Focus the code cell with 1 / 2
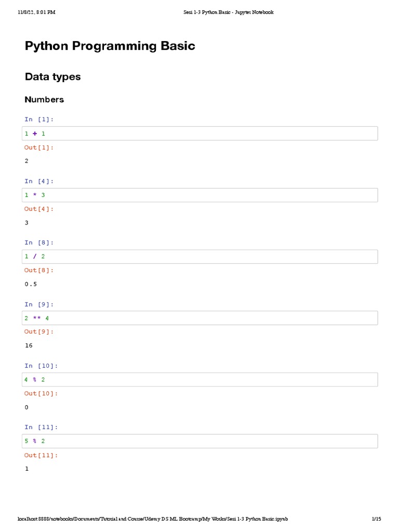399x532 pixels. tap(201, 257)
